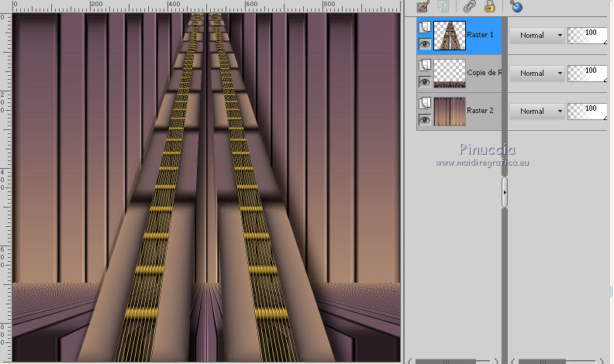Image resolution: width=614 pixels, height=364 pixels.
Task: Select the Raster 1 layer thumbnail
Action: [450, 36]
